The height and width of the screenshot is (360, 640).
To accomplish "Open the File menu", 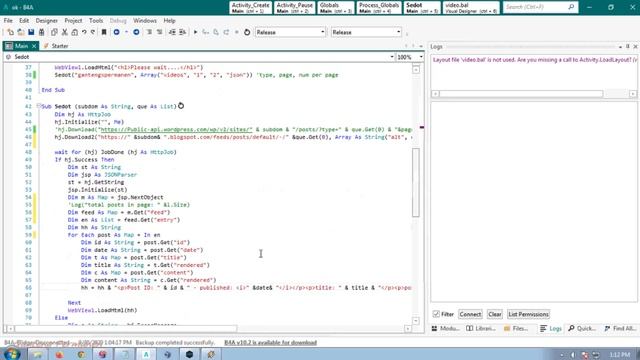I will pos(8,20).
